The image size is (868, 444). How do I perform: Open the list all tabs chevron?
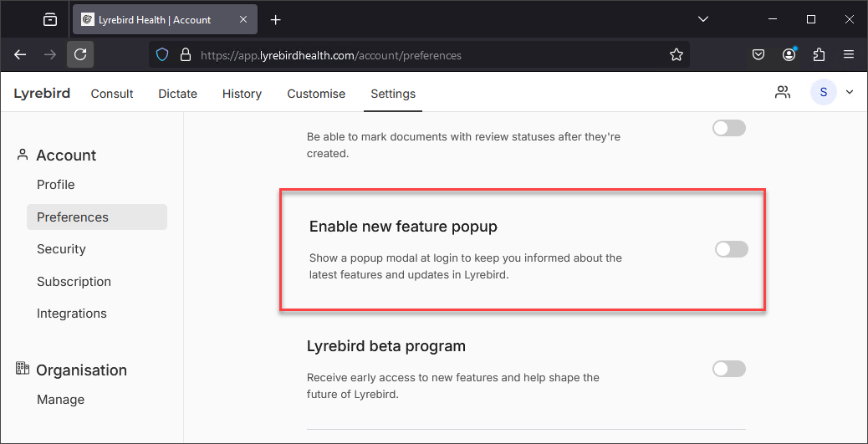703,19
